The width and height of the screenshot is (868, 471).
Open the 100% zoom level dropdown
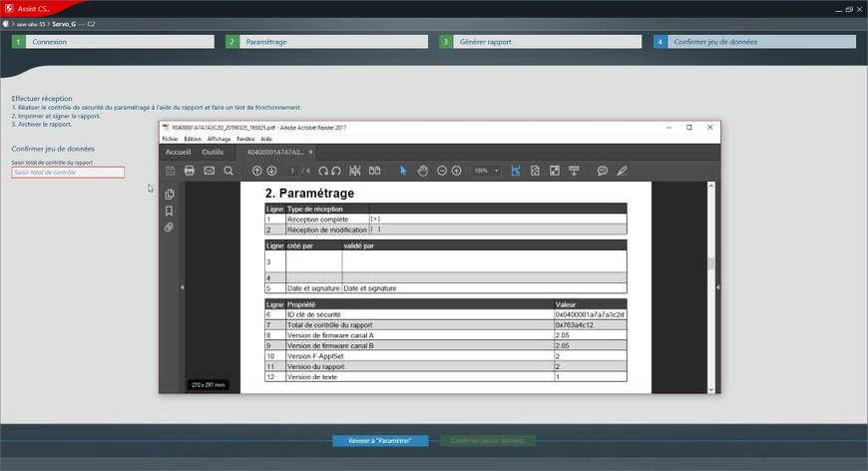(x=487, y=171)
